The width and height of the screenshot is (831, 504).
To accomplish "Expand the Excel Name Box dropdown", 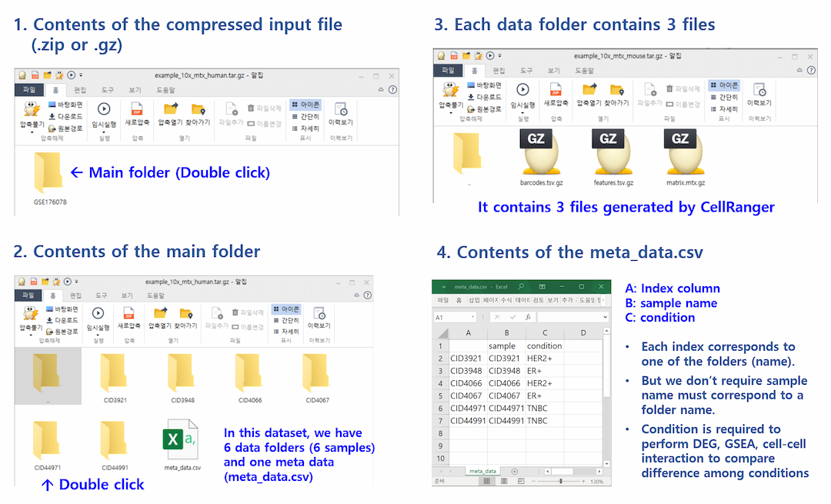I will tap(472, 317).
